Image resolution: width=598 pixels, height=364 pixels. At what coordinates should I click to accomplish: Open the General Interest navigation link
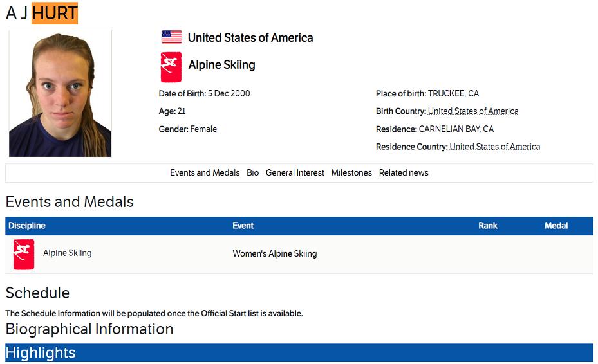(x=295, y=173)
